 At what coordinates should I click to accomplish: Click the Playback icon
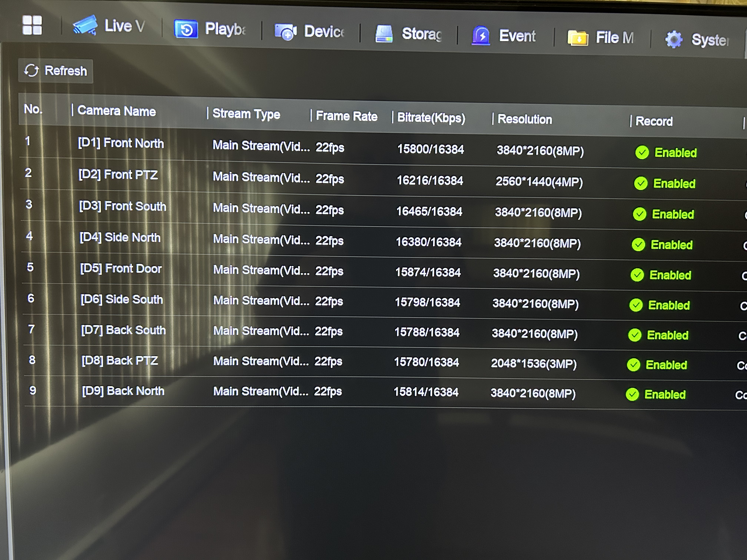[186, 29]
